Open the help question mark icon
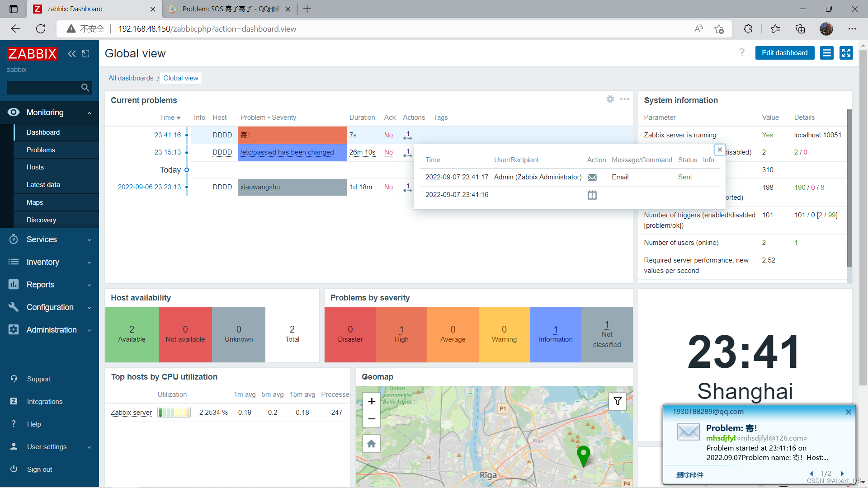 pos(742,53)
